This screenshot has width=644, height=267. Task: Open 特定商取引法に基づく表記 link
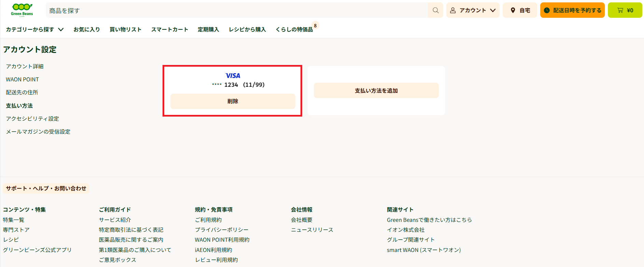[131, 230]
